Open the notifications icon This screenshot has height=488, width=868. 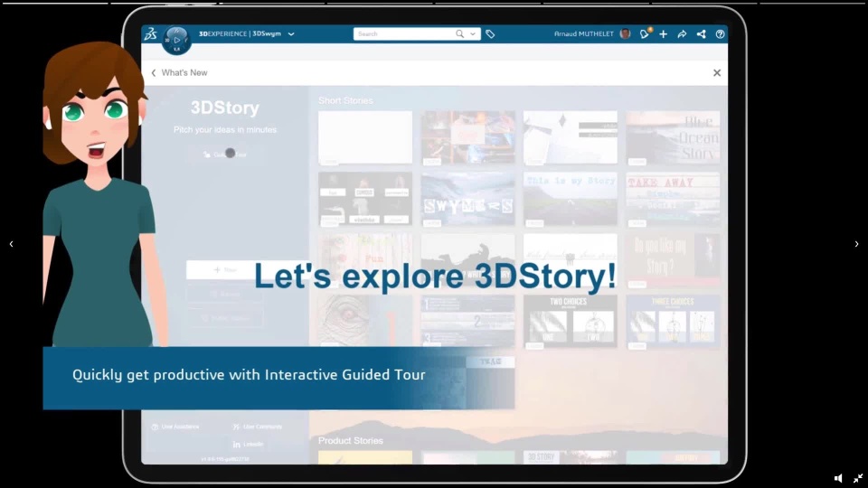point(645,33)
